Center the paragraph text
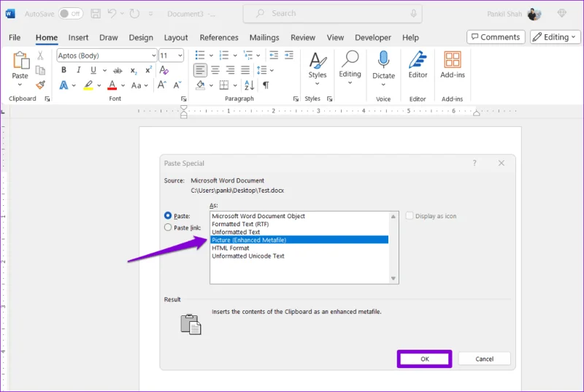This screenshot has width=584, height=392. 215,70
